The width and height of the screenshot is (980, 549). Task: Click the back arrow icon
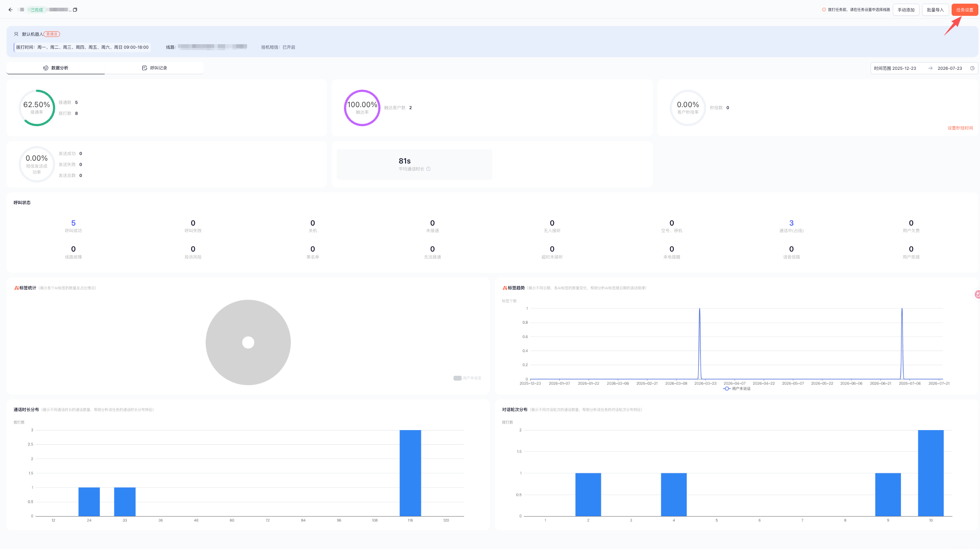coord(11,10)
